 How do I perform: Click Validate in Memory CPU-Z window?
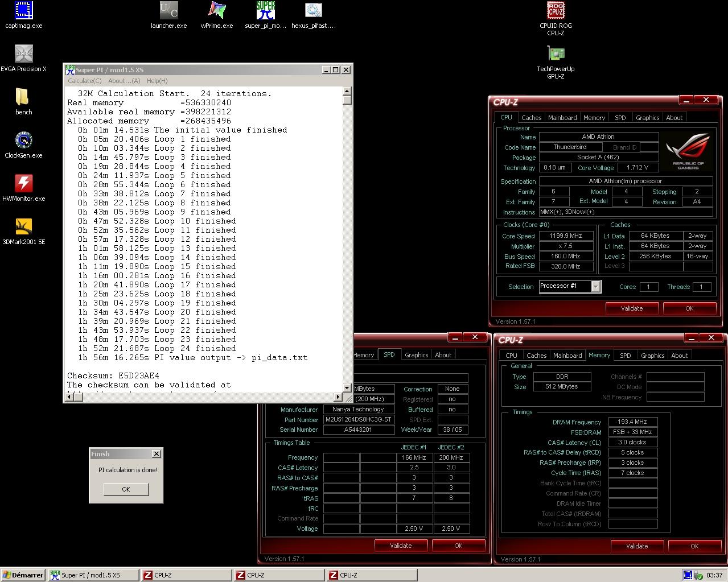[637, 546]
